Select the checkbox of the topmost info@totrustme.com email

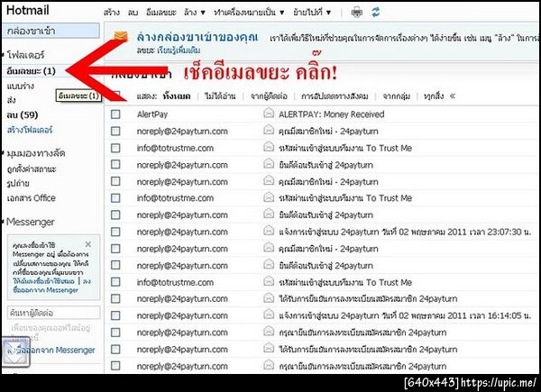click(115, 148)
